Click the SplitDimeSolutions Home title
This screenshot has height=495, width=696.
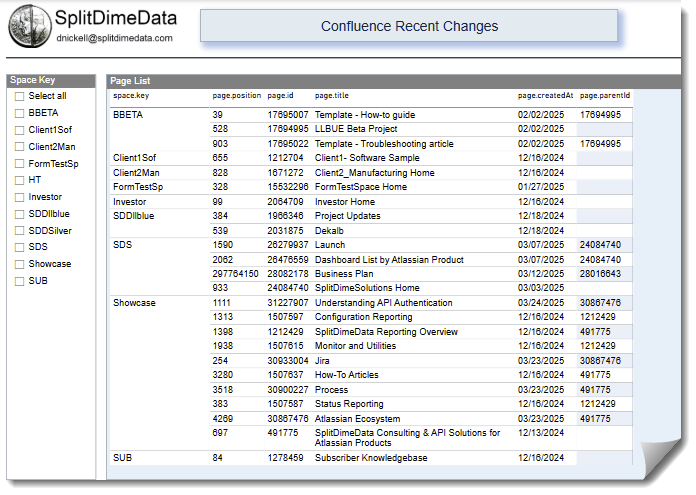point(367,288)
